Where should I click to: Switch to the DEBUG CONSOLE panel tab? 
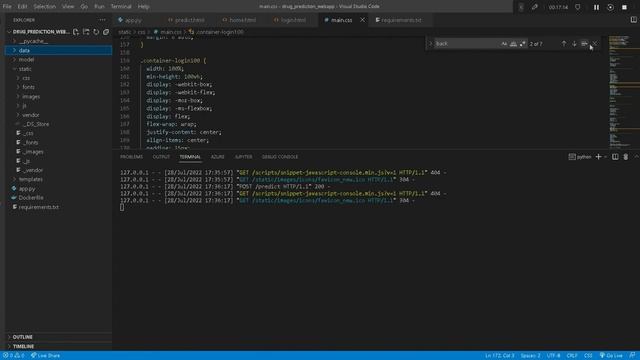click(x=280, y=157)
